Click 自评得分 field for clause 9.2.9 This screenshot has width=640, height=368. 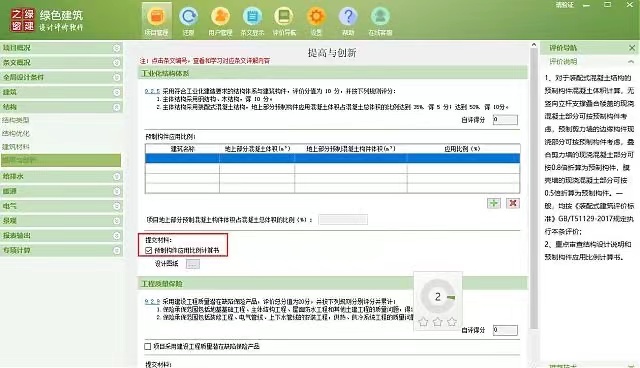505,330
